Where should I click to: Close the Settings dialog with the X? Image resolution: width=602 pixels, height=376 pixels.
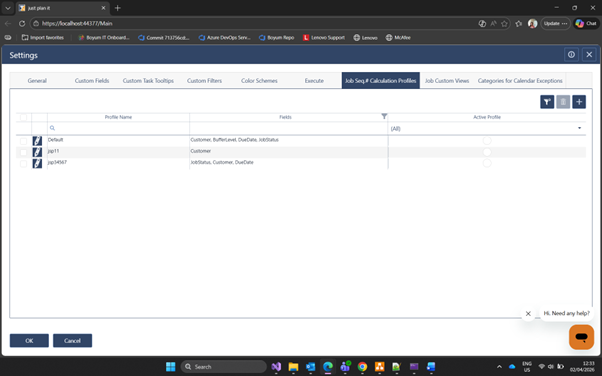[589, 55]
